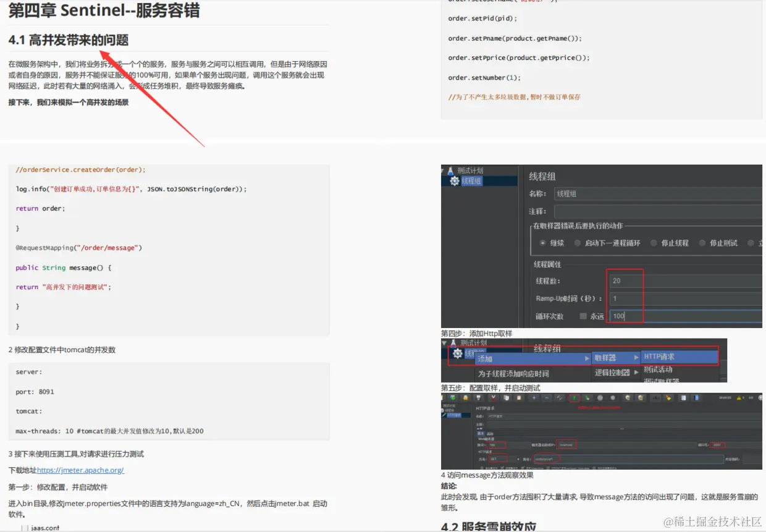Image resolution: width=766 pixels, height=532 pixels.
Task: Select the 启动下一进程循环 radio button
Action: click(578, 243)
